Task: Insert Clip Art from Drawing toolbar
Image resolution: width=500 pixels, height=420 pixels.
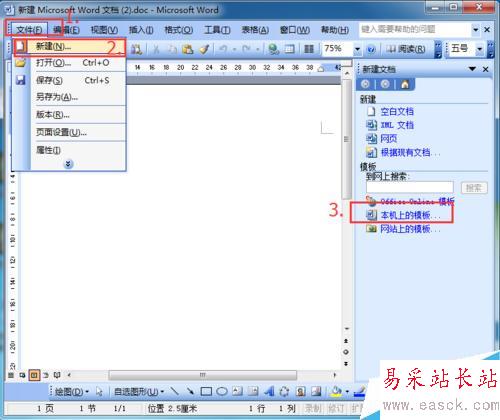Action: (300, 391)
